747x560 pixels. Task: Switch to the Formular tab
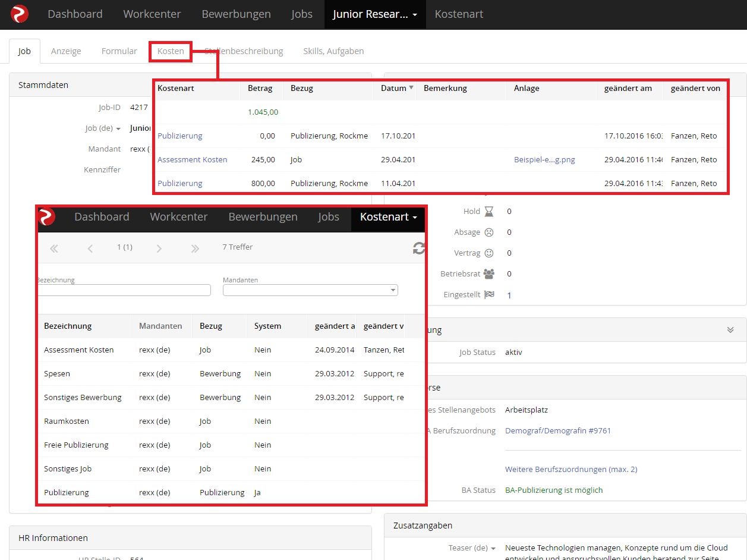click(119, 51)
